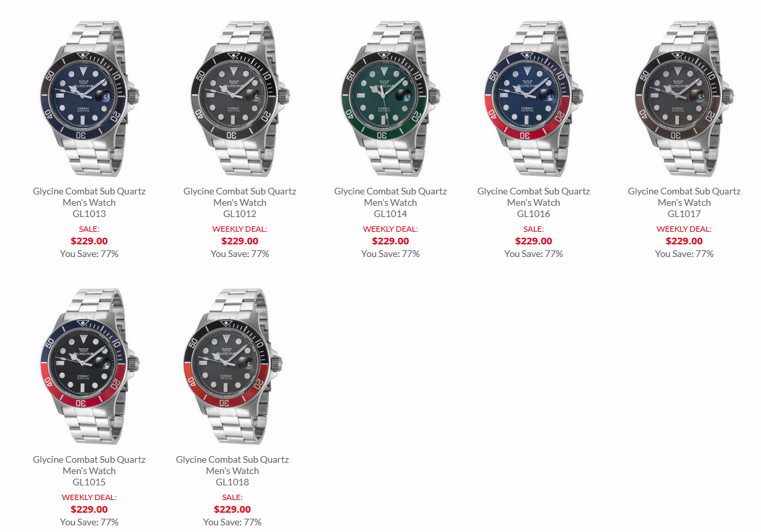The image size is (761, 532).
Task: Open the GL1015 watch image
Action: pyautogui.click(x=89, y=366)
